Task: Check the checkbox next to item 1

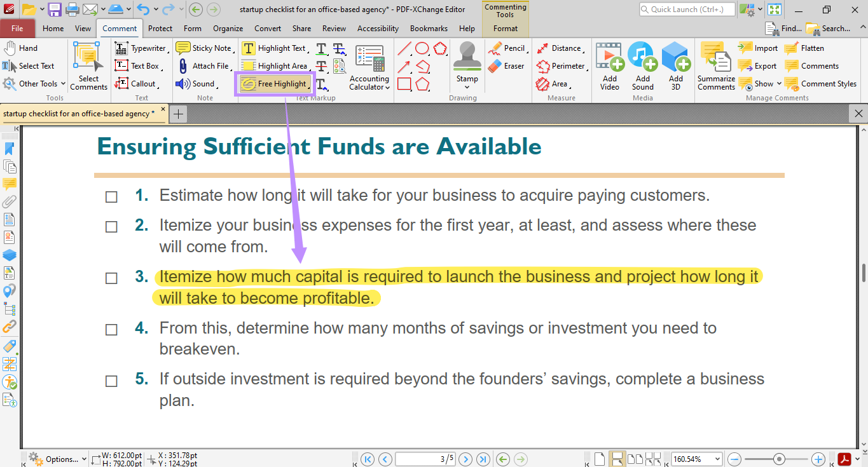Action: pyautogui.click(x=111, y=197)
